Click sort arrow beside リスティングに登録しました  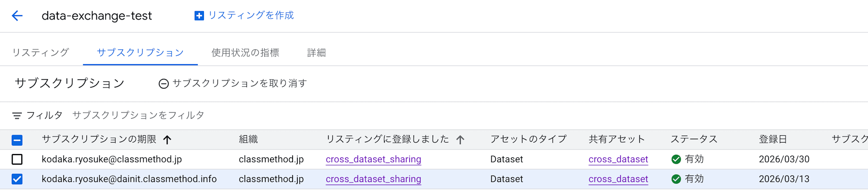460,140
